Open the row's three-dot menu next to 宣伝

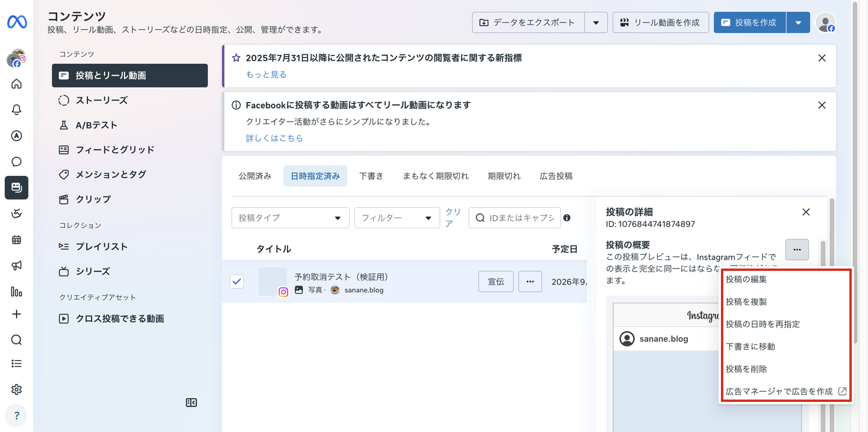point(530,282)
